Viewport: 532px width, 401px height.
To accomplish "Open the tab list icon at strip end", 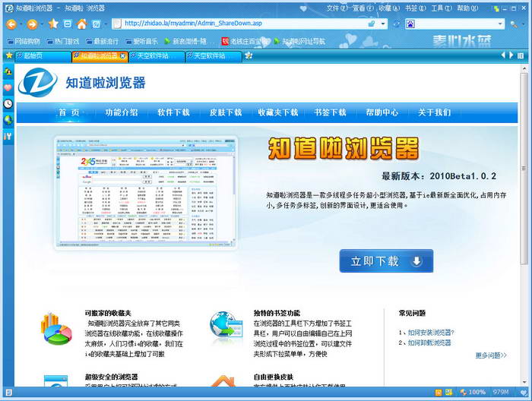I will click(520, 55).
